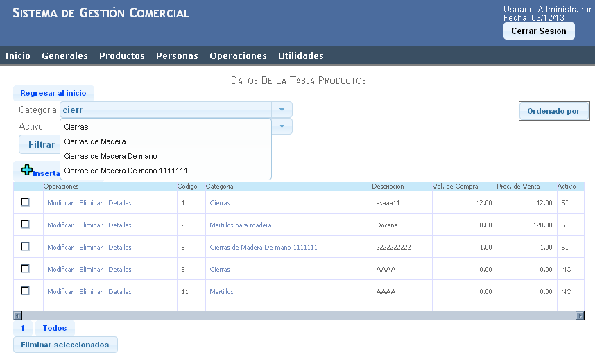
Task: Click Detalles for product code 1
Action: (120, 203)
